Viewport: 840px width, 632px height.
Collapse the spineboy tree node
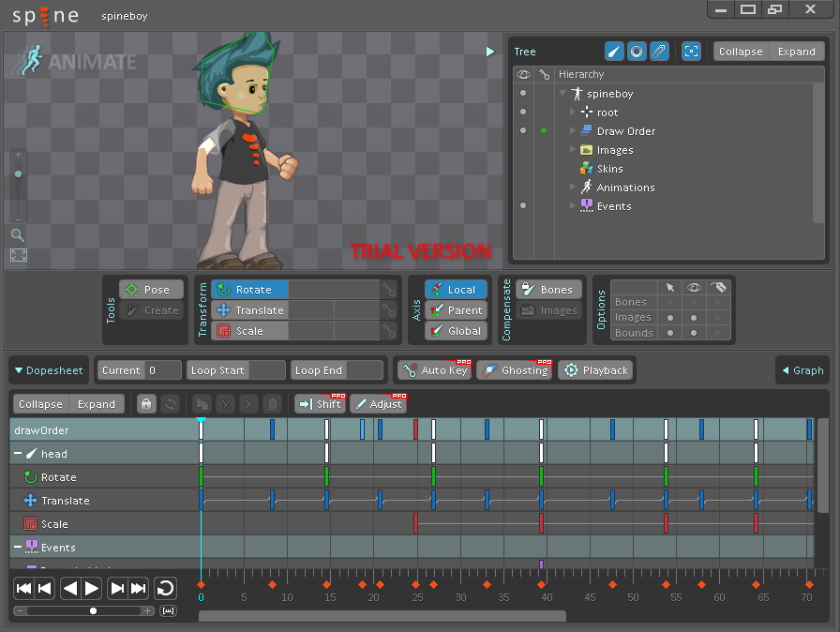pos(562,93)
